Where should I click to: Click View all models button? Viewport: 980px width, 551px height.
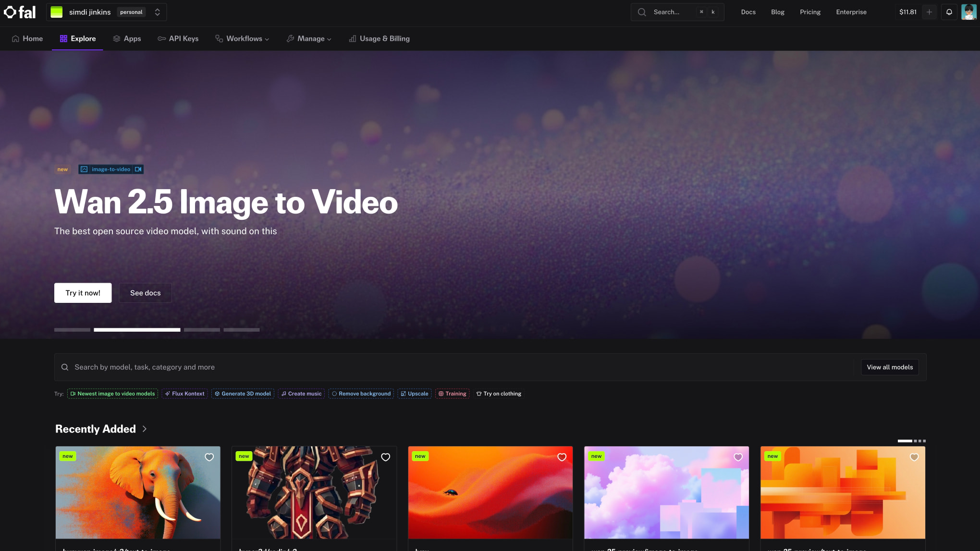(890, 367)
